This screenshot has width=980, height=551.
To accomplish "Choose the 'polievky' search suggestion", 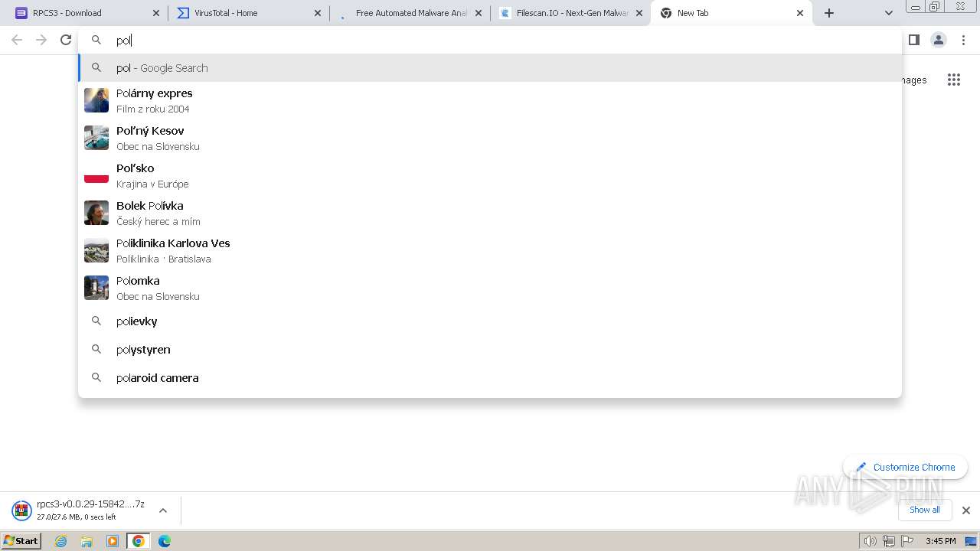I will [x=490, y=321].
